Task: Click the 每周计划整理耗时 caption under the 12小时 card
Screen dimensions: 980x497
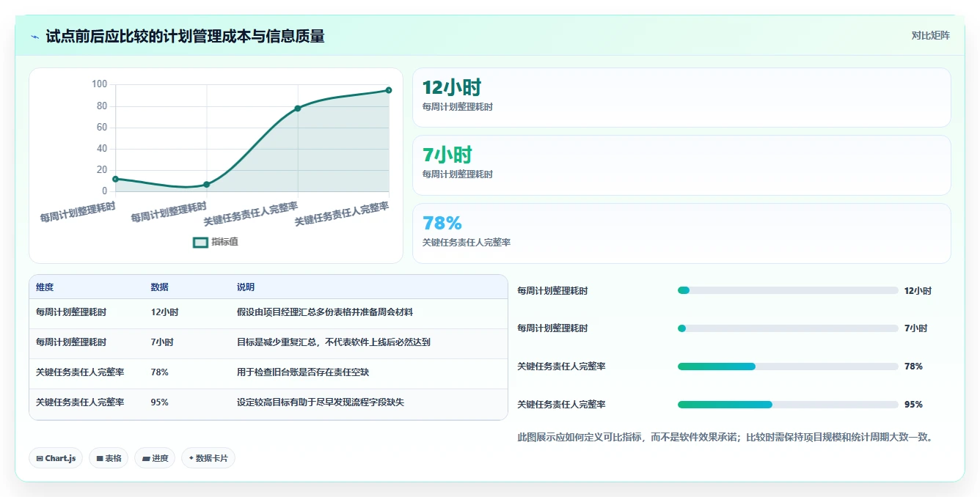Action: (458, 107)
